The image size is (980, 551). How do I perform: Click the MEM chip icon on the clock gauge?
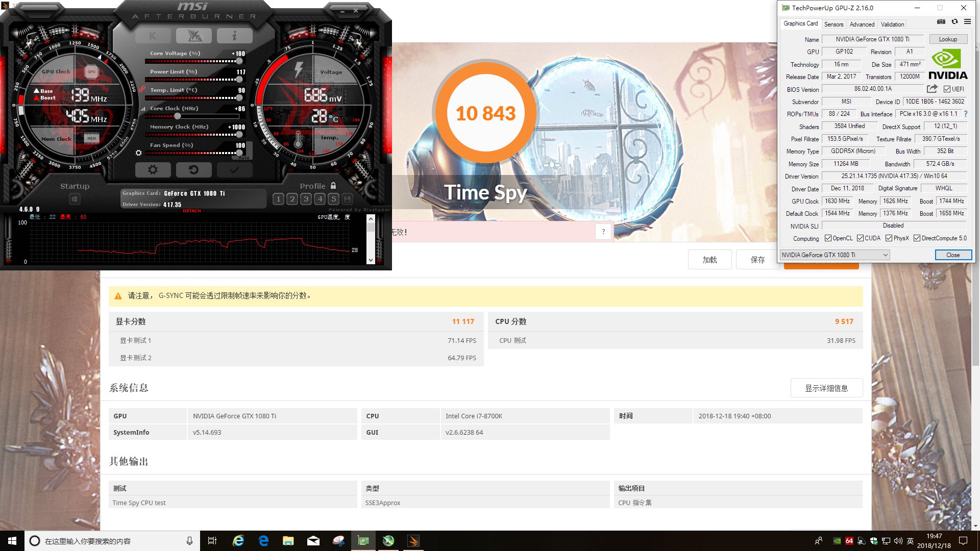coord(91,138)
